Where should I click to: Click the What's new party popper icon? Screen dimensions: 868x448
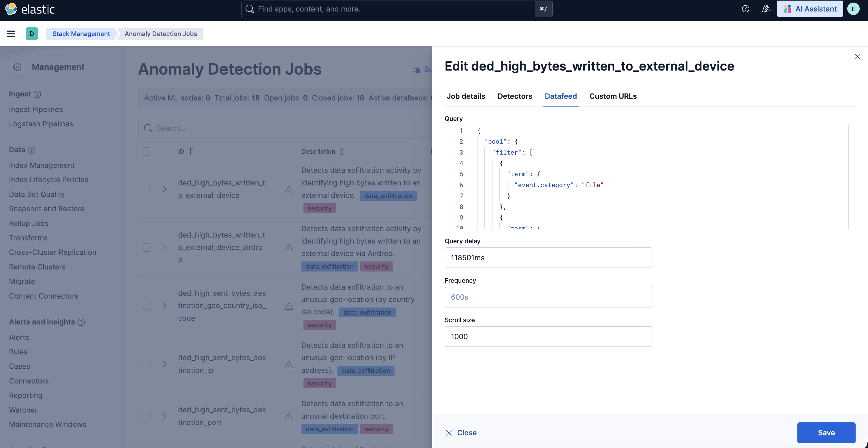point(766,9)
